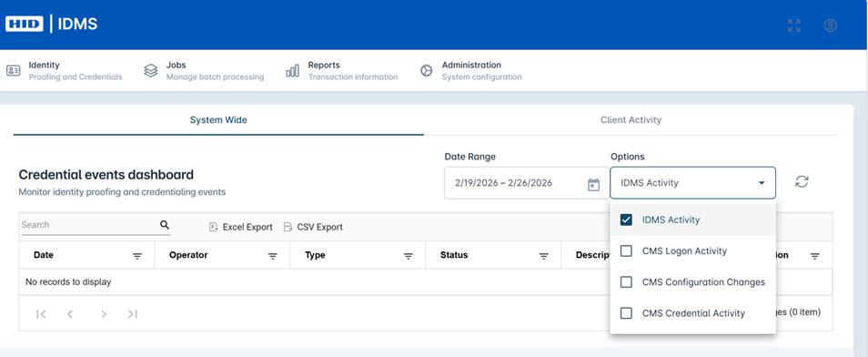
Task: Sort by the Status column header
Action: (454, 255)
